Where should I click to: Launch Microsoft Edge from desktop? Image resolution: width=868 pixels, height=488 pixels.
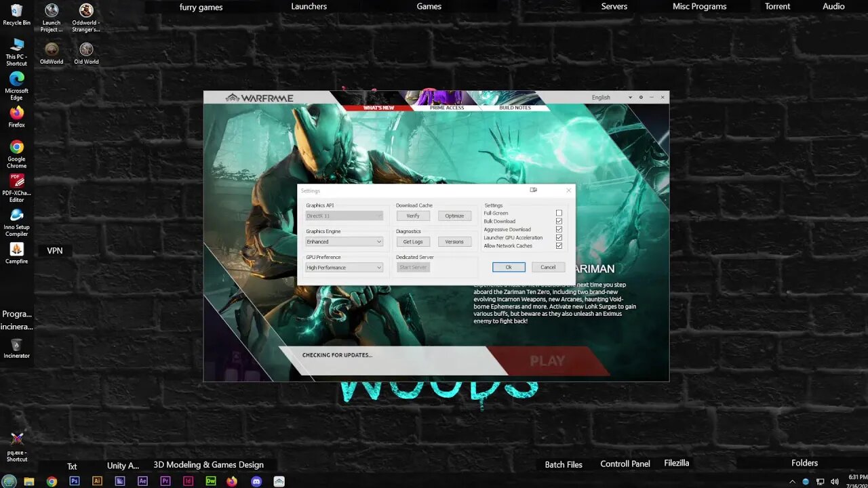(17, 86)
